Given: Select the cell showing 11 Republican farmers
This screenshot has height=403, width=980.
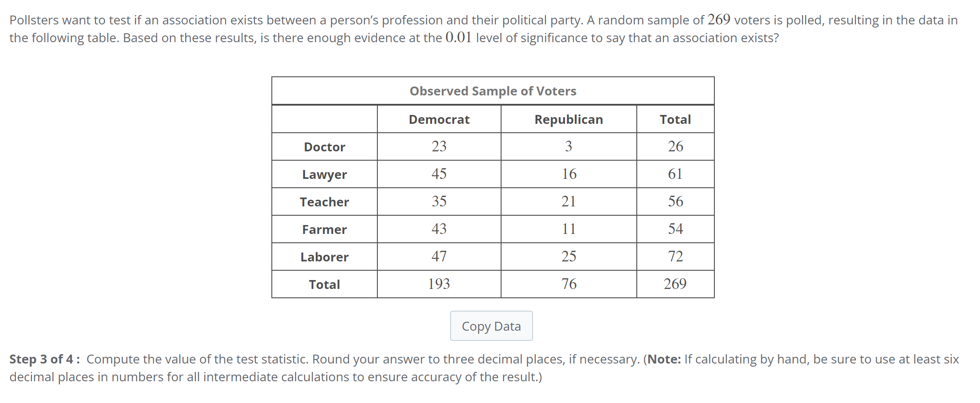Looking at the screenshot, I should [x=568, y=229].
